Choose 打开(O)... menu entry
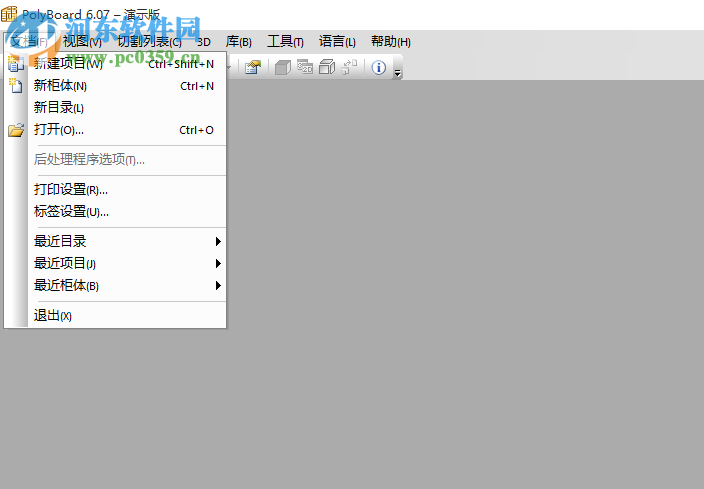Viewport: 704px width, 489px height. [115, 130]
